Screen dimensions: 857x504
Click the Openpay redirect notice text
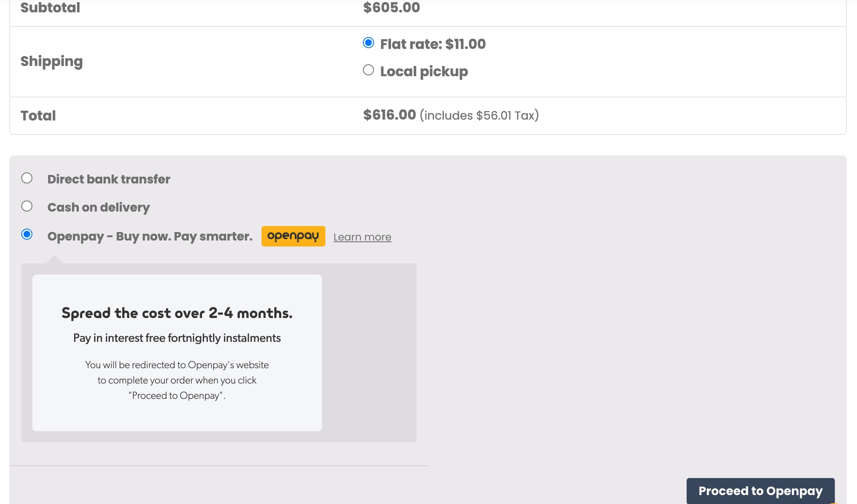177,380
